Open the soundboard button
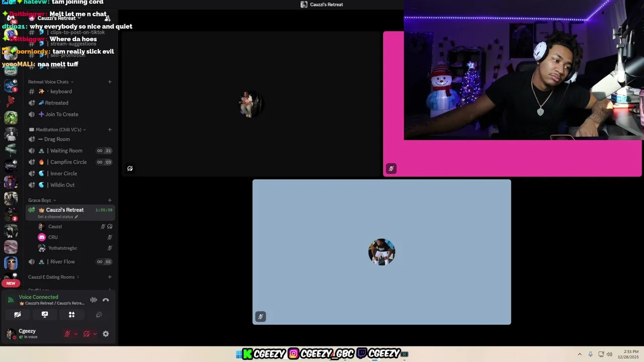The height and width of the screenshot is (362, 644). click(x=99, y=315)
